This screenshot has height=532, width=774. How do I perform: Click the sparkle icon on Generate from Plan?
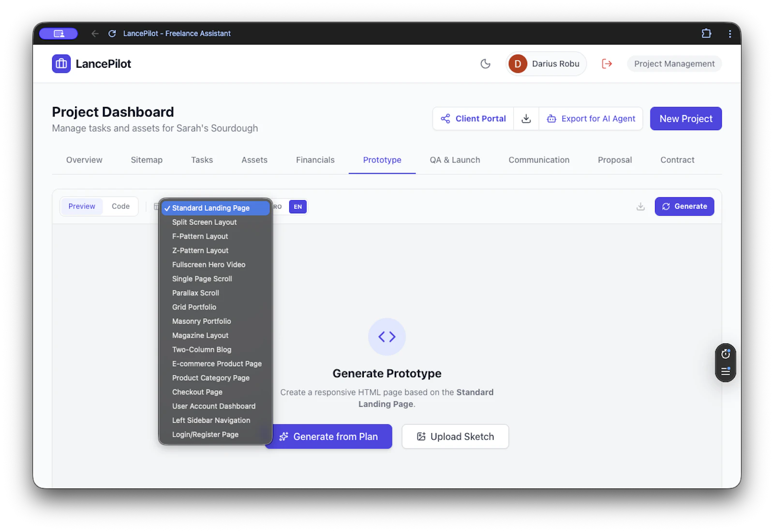[x=283, y=437]
